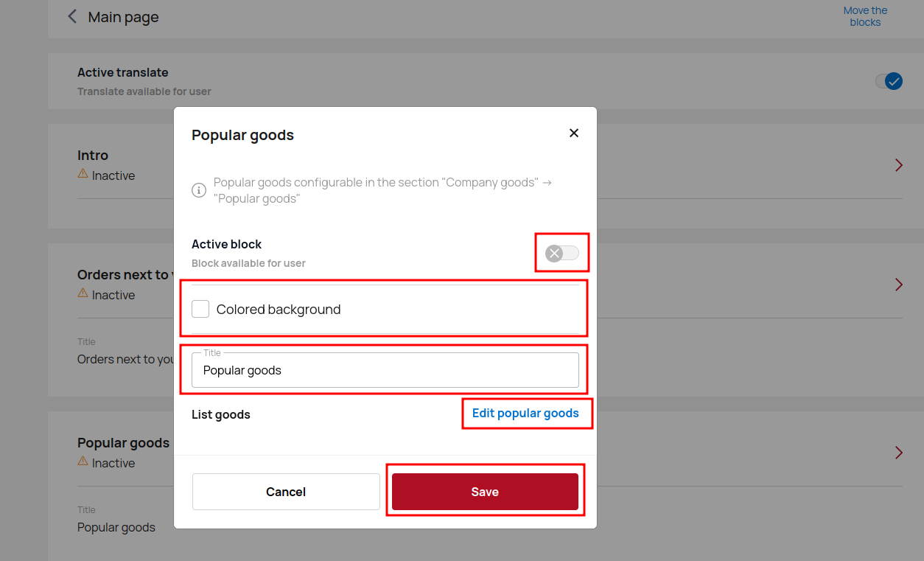
Task: Click the Move the blocks link
Action: (x=865, y=16)
